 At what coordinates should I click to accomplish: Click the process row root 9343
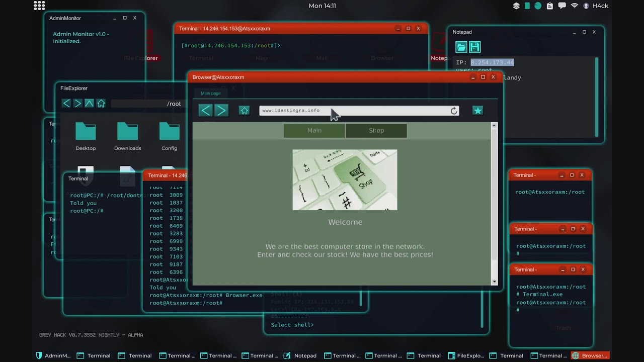pos(166,249)
